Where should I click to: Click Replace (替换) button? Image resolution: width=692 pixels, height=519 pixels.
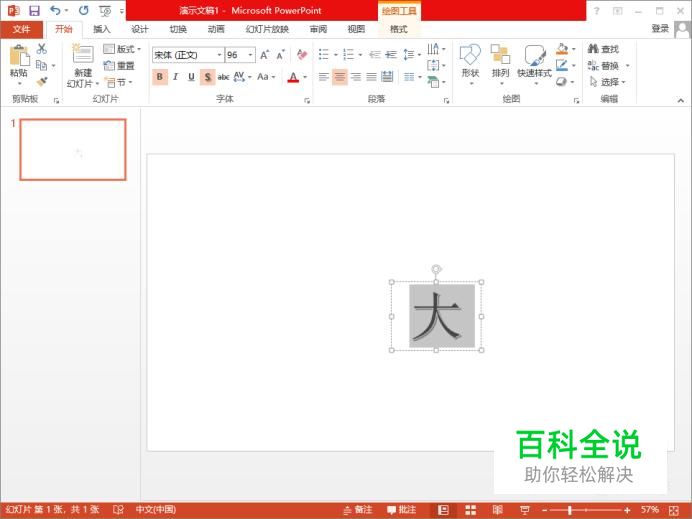click(x=608, y=65)
